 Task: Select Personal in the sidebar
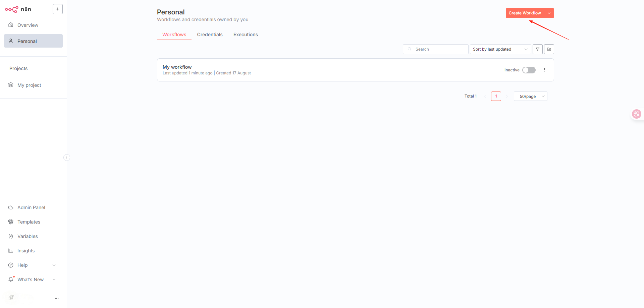click(33, 41)
